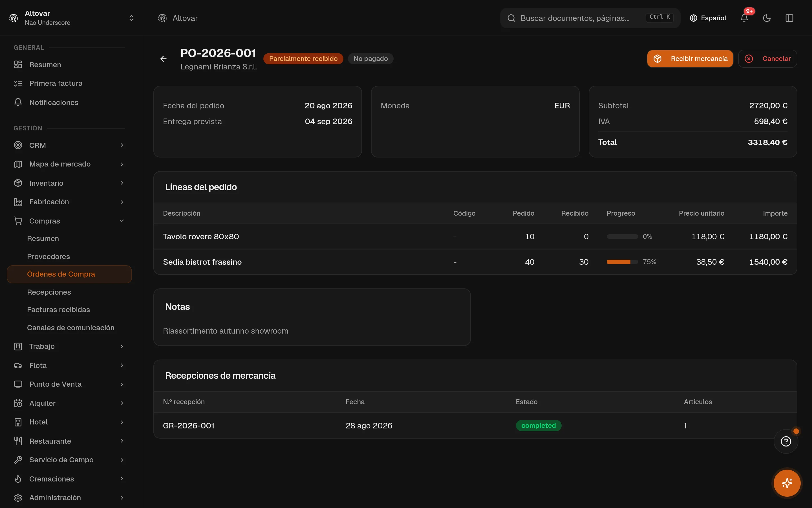Expand the Fabricación chevron

tap(122, 202)
